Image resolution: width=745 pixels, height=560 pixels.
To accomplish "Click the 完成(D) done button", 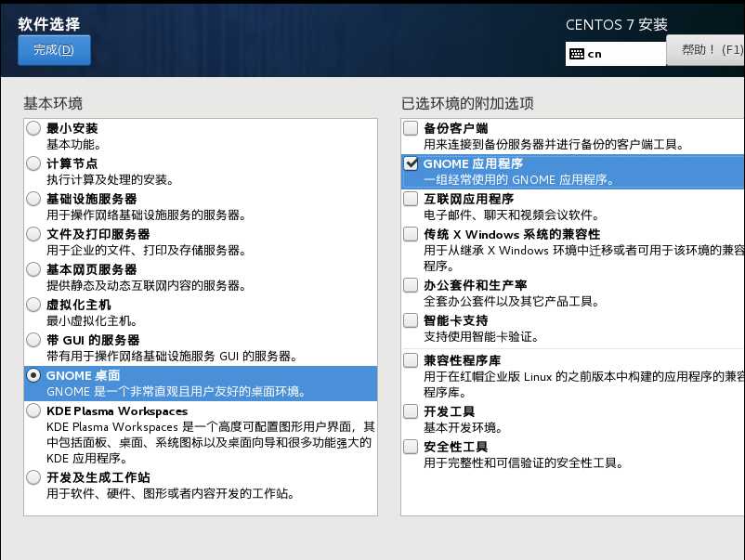I will point(54,50).
